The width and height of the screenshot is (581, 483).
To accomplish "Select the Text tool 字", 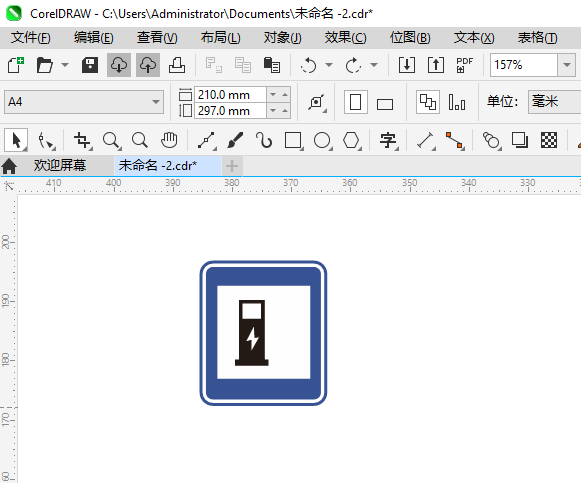I will tap(388, 141).
